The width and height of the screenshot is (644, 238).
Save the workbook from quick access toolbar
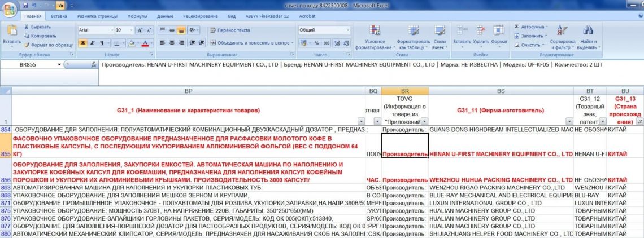[x=25, y=5]
